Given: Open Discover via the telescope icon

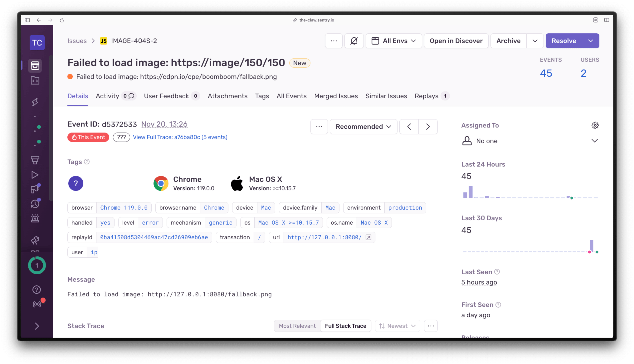Looking at the screenshot, I should point(35,240).
